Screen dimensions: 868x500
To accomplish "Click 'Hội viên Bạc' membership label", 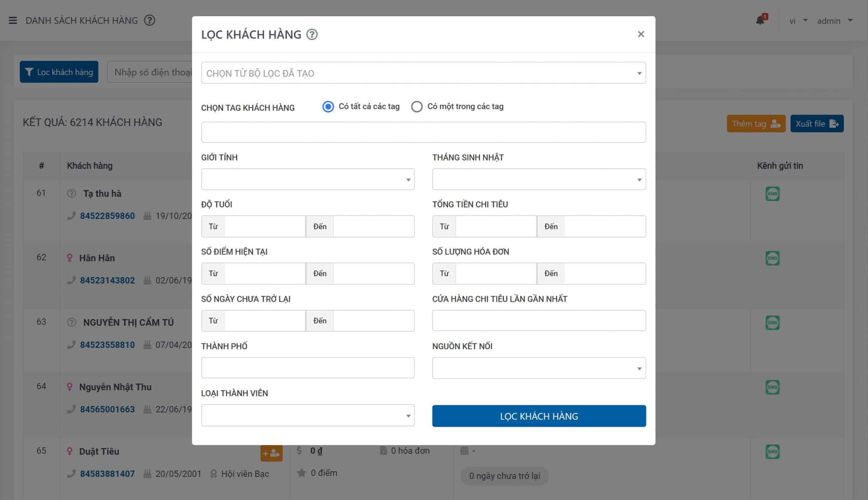I will coord(245,474).
